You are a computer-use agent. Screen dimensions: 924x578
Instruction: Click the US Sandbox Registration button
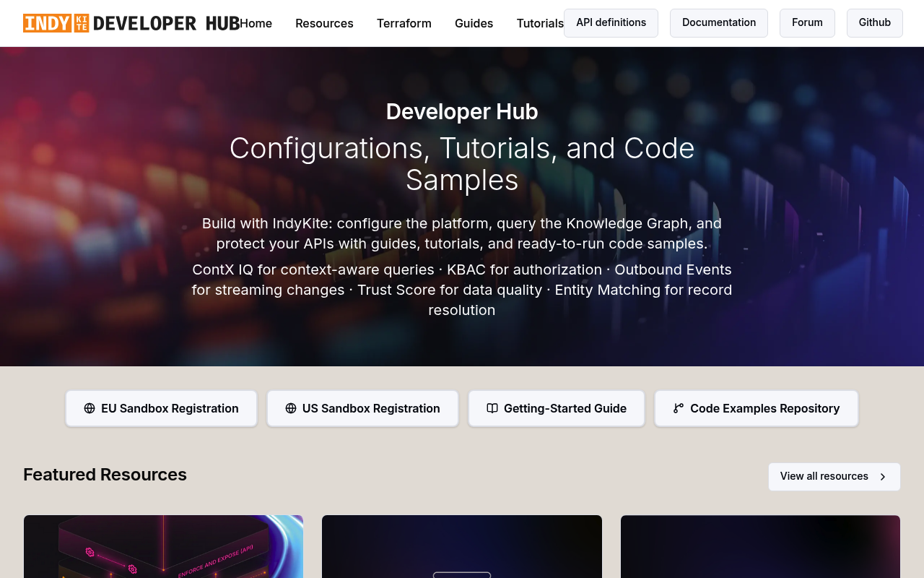362,408
